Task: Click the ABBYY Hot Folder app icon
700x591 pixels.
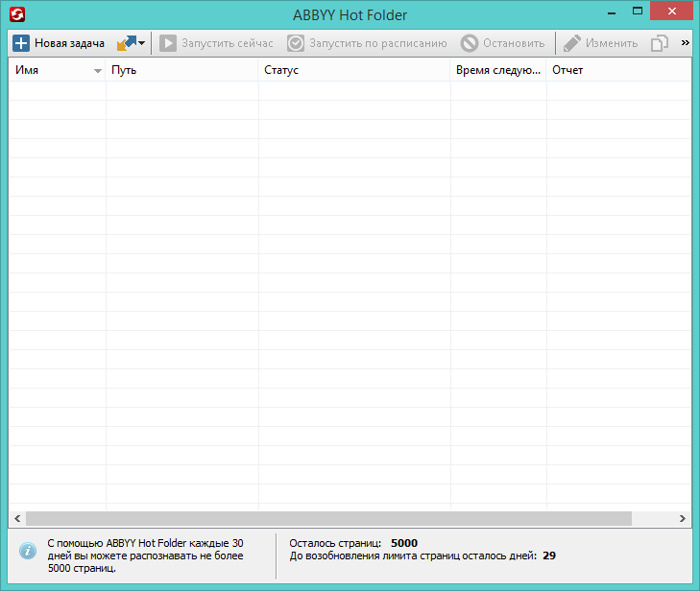Action: point(17,14)
